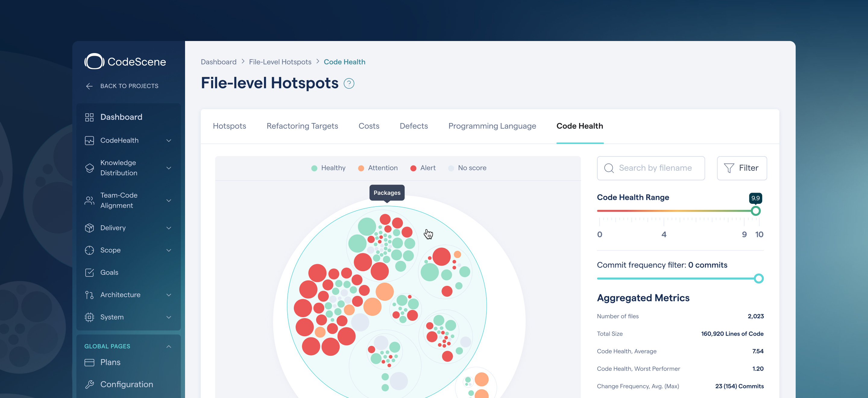Open the CodeHealth sidebar icon

point(89,140)
